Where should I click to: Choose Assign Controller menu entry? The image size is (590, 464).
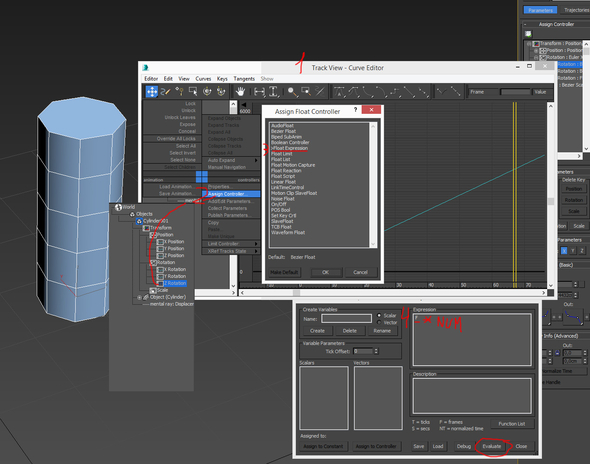pyautogui.click(x=231, y=194)
